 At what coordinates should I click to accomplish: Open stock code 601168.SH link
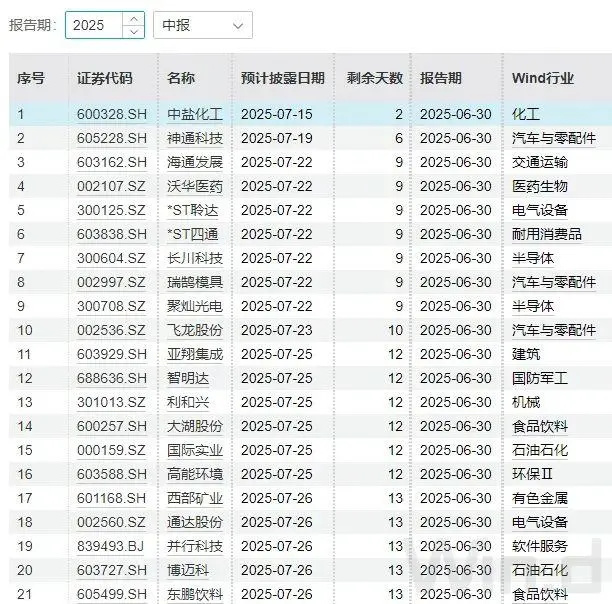point(112,498)
